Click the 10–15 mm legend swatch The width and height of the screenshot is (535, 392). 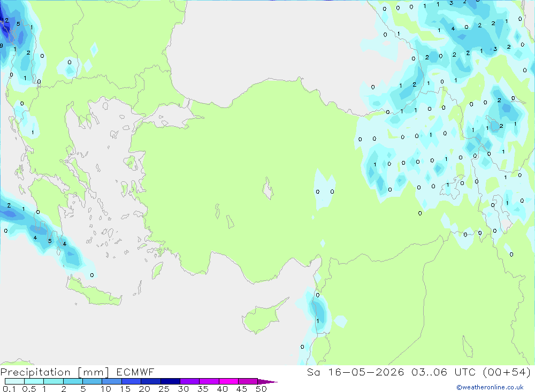click(112, 381)
